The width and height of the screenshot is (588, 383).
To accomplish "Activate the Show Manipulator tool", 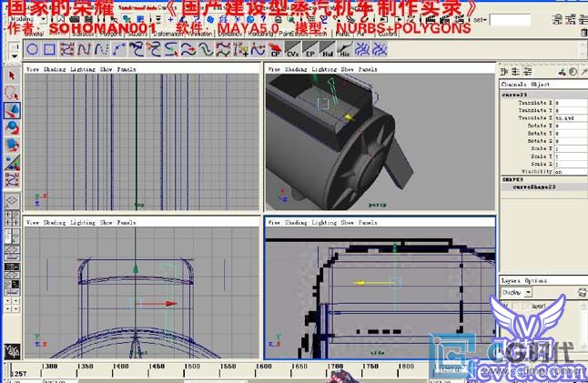I will click(12, 163).
